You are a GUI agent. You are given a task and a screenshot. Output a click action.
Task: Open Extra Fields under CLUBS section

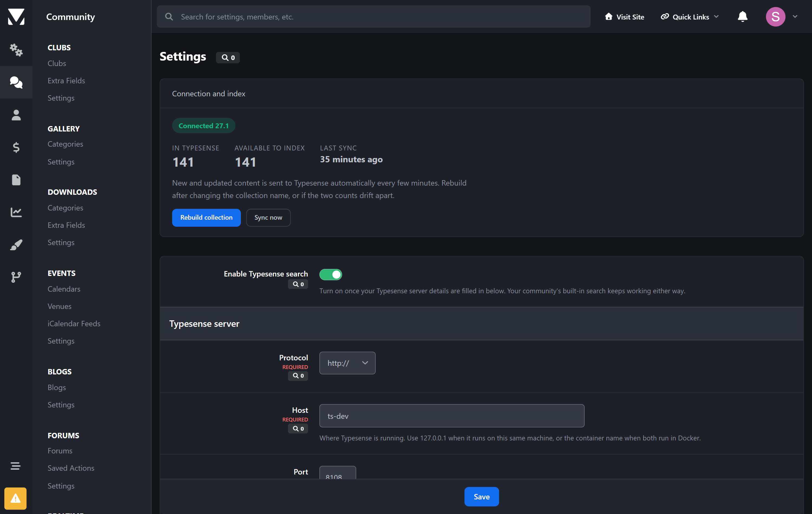click(x=66, y=81)
